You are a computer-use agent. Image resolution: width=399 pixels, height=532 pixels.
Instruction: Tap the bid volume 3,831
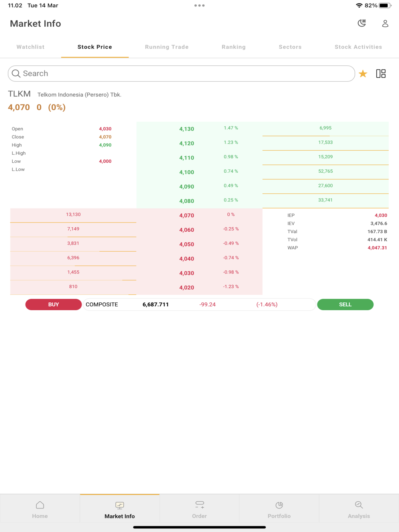pyautogui.click(x=73, y=243)
